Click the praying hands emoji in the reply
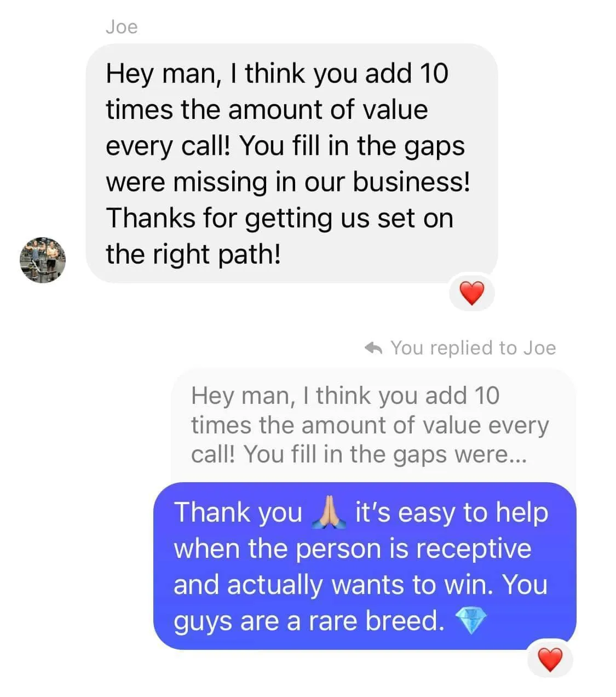 [329, 513]
